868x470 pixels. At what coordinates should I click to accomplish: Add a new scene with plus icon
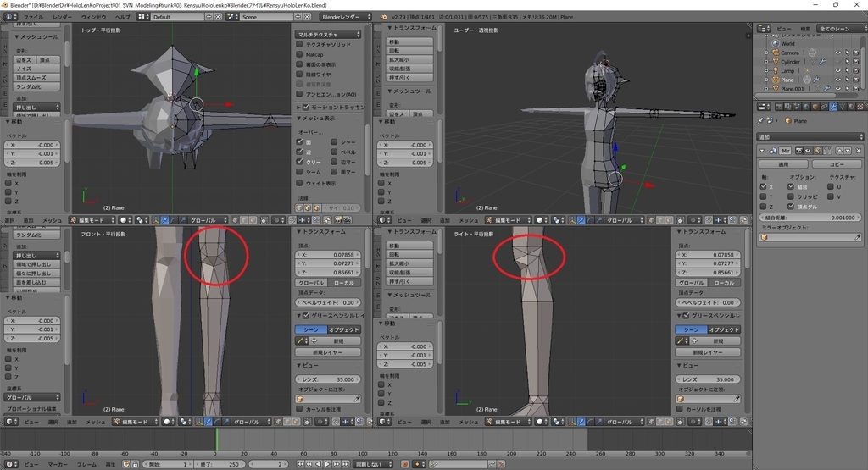pyautogui.click(x=298, y=17)
